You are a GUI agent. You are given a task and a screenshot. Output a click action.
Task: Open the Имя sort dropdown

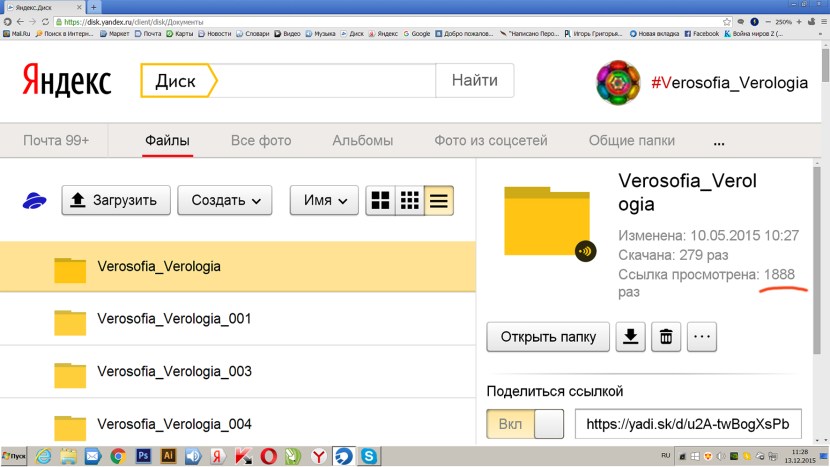click(324, 201)
